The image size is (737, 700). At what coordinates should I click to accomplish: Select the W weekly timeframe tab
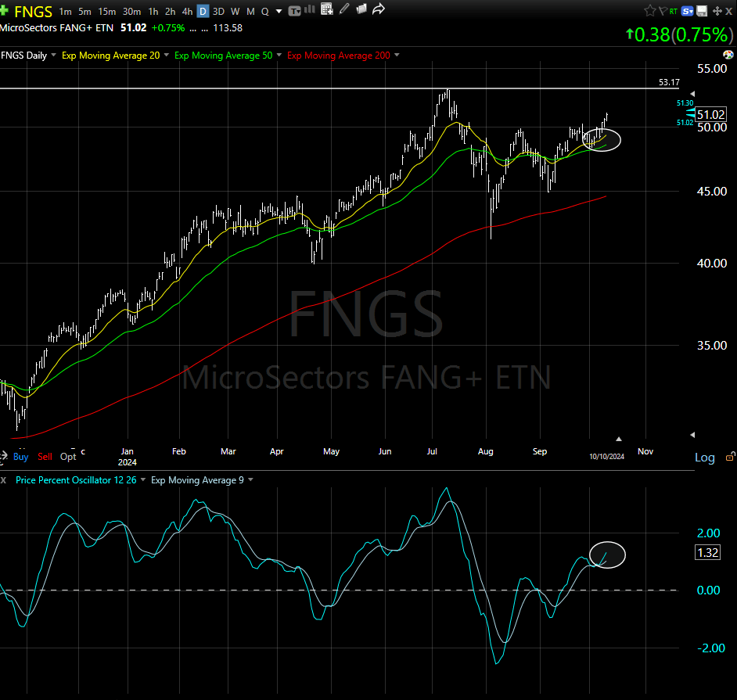tap(235, 11)
